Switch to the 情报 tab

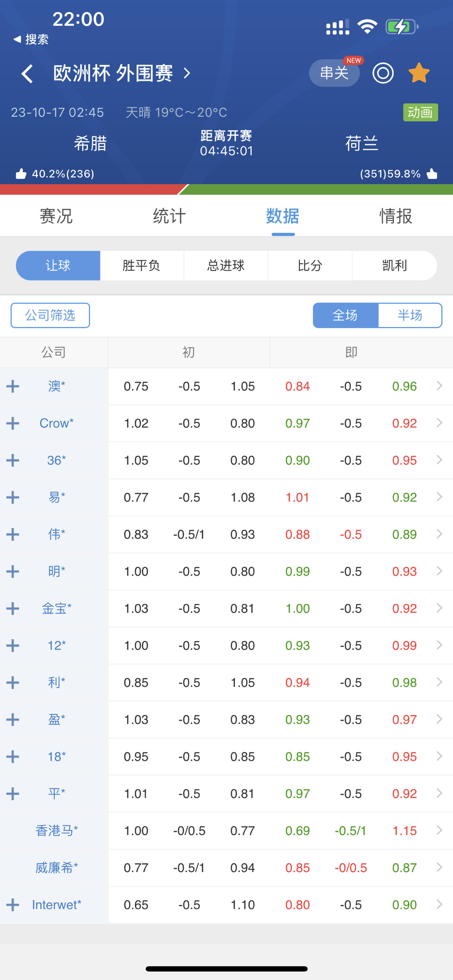[x=396, y=216]
